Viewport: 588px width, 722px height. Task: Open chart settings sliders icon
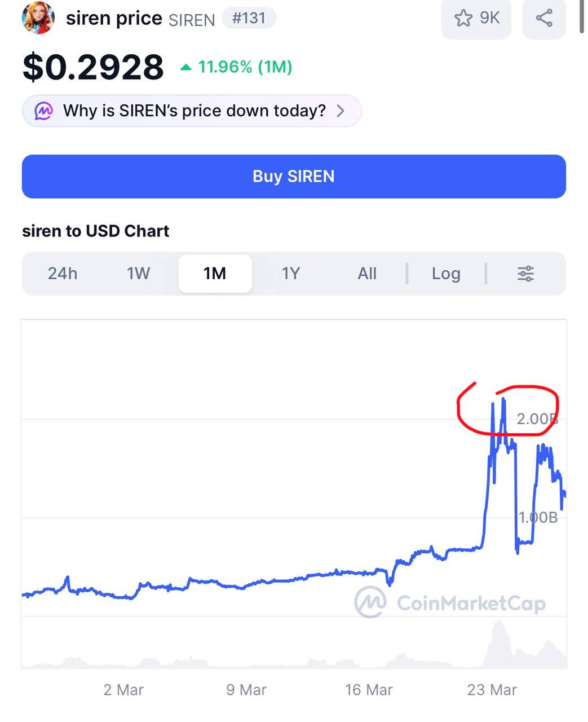click(x=525, y=274)
